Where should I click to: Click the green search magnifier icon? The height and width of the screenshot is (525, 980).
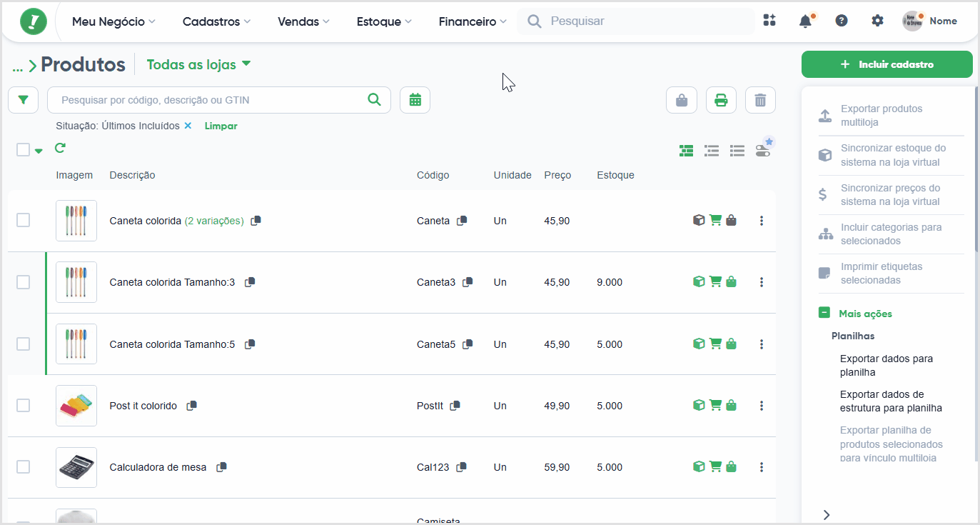coord(374,99)
